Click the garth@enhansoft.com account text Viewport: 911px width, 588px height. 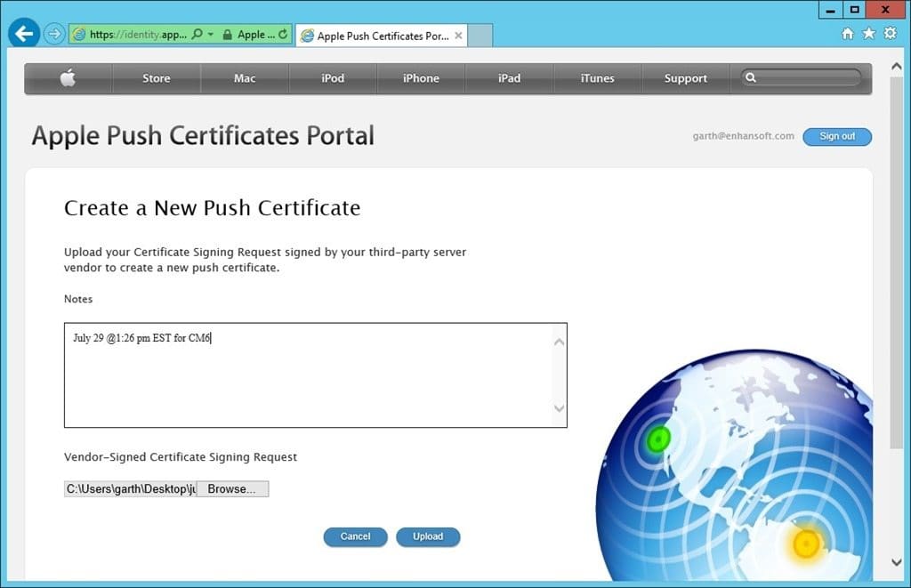pos(743,136)
